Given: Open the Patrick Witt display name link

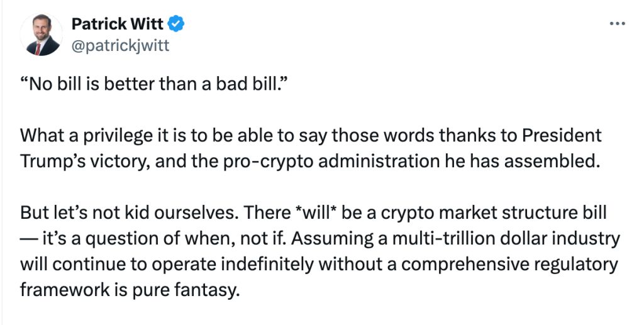Looking at the screenshot, I should [118, 25].
